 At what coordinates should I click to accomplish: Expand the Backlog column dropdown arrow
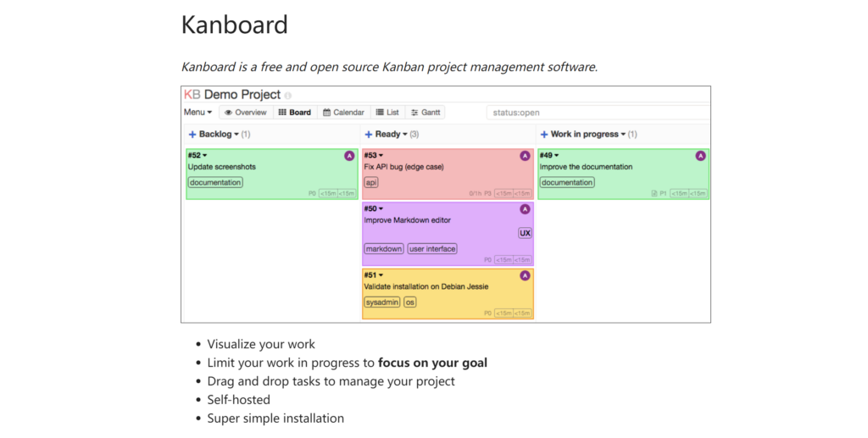[x=235, y=134]
